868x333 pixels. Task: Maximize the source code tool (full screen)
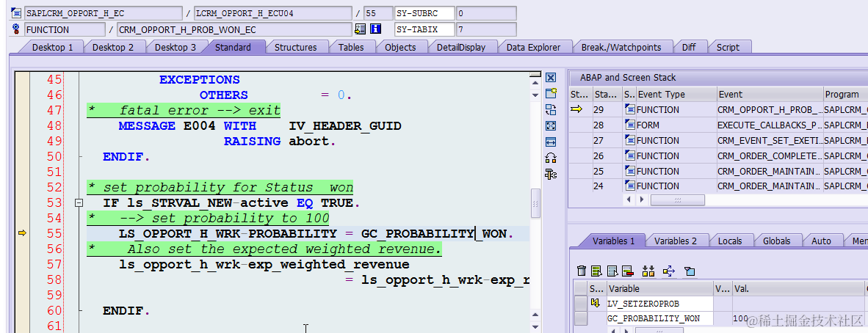[550, 125]
